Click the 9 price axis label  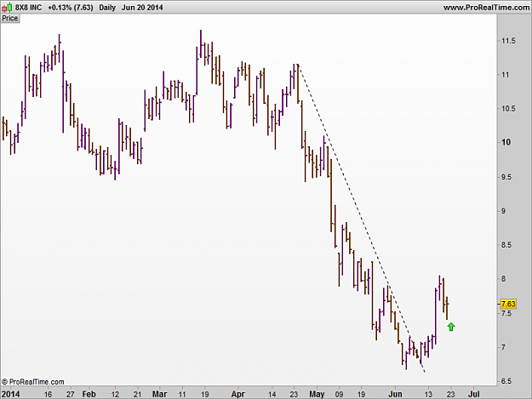(504, 211)
